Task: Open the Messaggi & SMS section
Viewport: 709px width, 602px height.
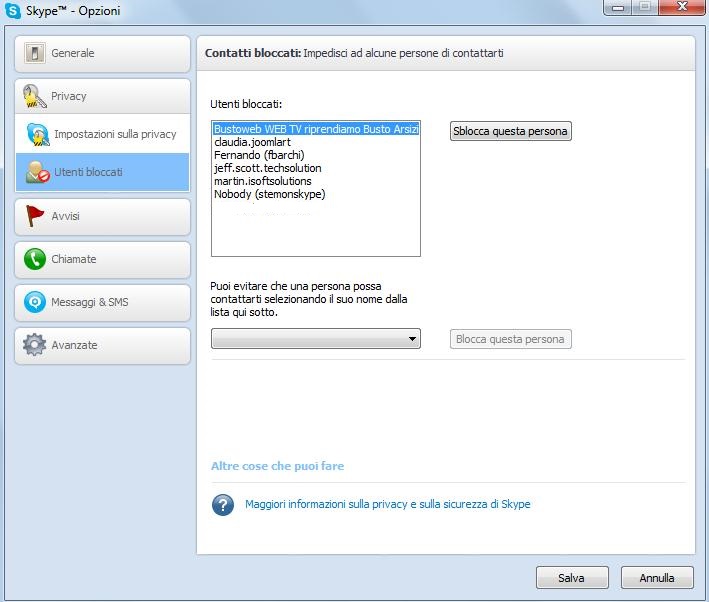Action: tap(102, 303)
